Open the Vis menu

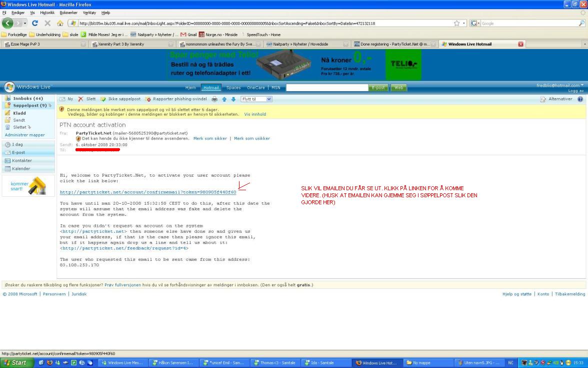[32, 13]
